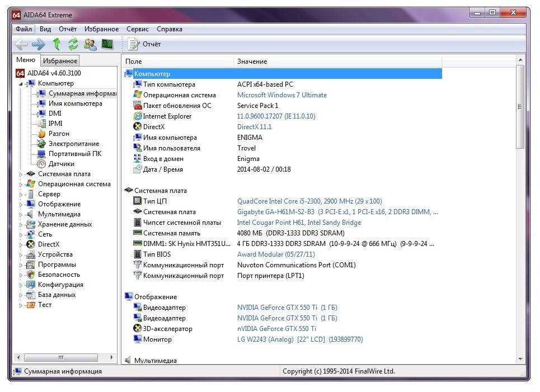The height and width of the screenshot is (392, 540).
Task: Open the Gigabyte GA-H61M-S2-B3 link
Action: (x=337, y=212)
